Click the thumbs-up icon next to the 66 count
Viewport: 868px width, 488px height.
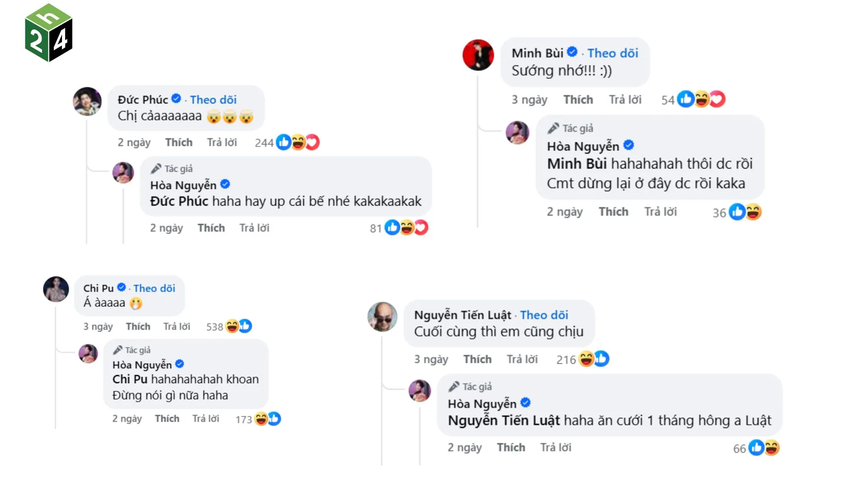click(757, 447)
